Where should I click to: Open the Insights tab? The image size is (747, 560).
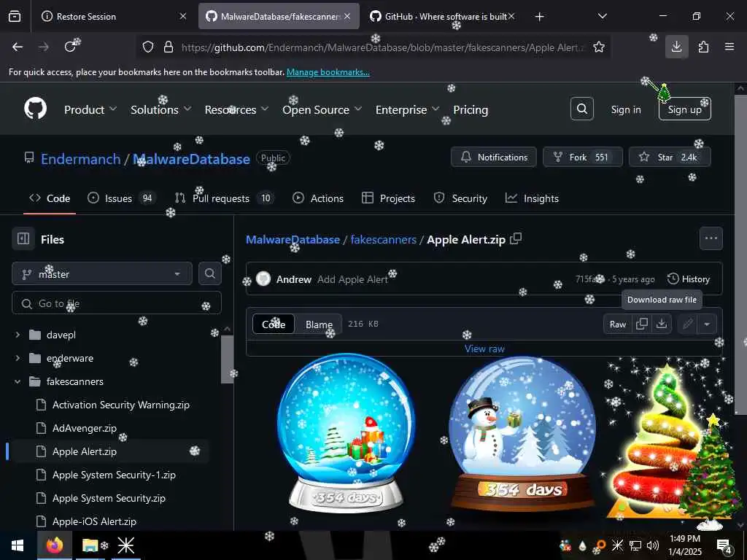point(532,198)
